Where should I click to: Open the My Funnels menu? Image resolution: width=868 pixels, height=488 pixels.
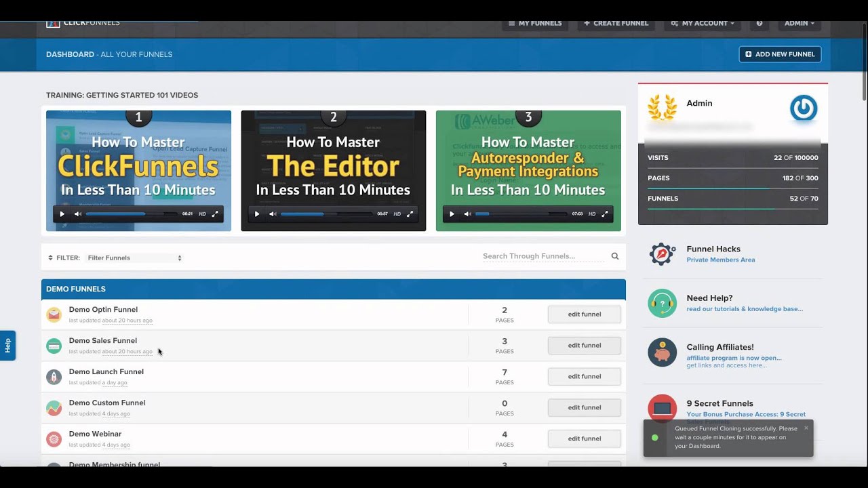tap(536, 23)
